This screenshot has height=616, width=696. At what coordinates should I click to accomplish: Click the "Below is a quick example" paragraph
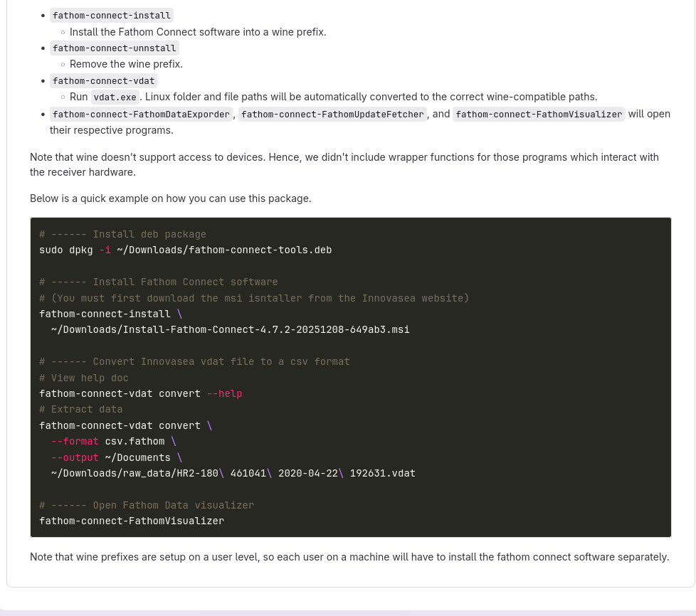170,198
